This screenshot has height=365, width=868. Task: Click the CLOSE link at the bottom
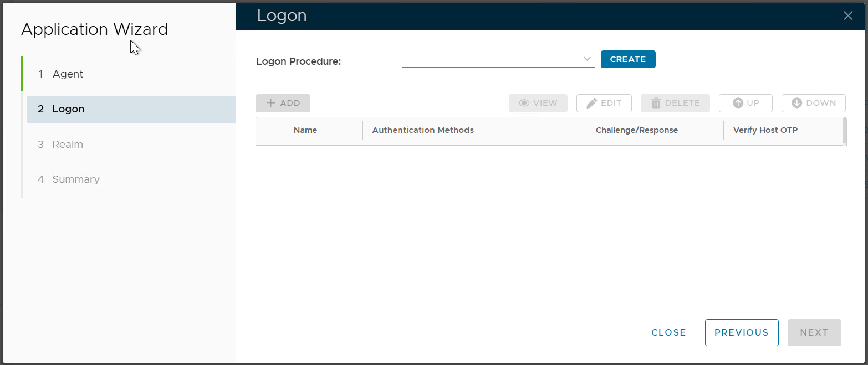[668, 332]
